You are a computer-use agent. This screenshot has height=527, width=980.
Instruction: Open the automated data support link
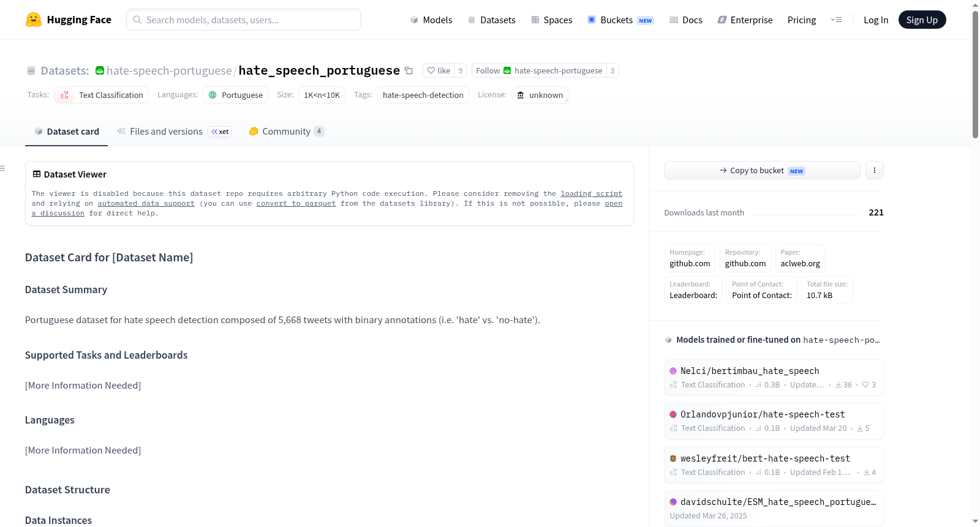coord(146,203)
